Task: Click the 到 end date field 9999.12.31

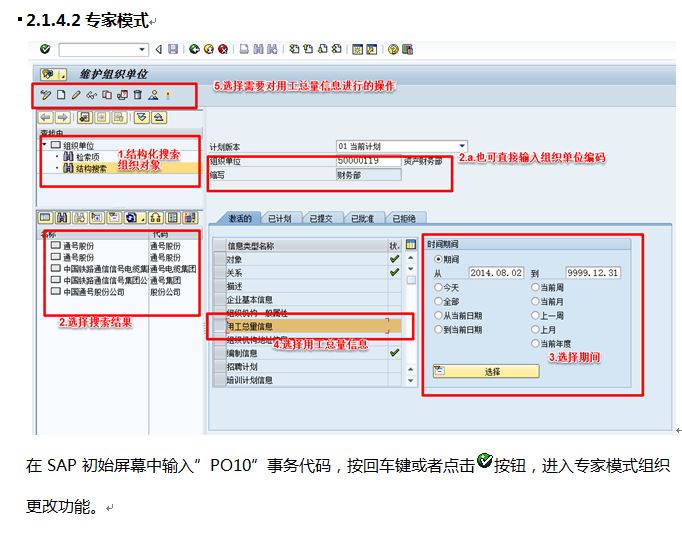Action: tap(592, 273)
